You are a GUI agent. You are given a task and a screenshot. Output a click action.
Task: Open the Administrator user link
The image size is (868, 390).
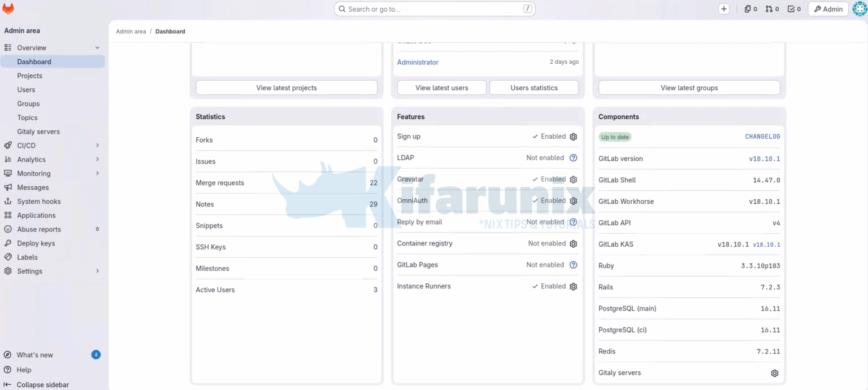[418, 62]
